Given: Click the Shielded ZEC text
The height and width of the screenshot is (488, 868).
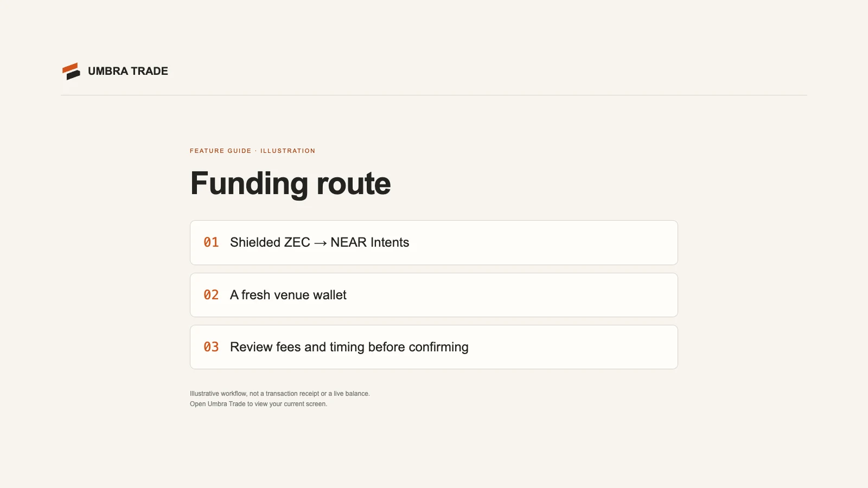Looking at the screenshot, I should (270, 242).
